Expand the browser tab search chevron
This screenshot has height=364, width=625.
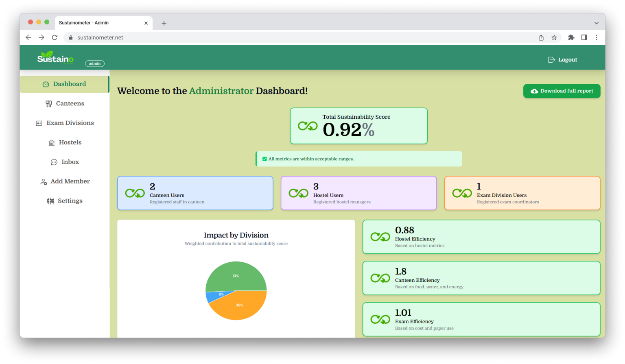pyautogui.click(x=596, y=23)
